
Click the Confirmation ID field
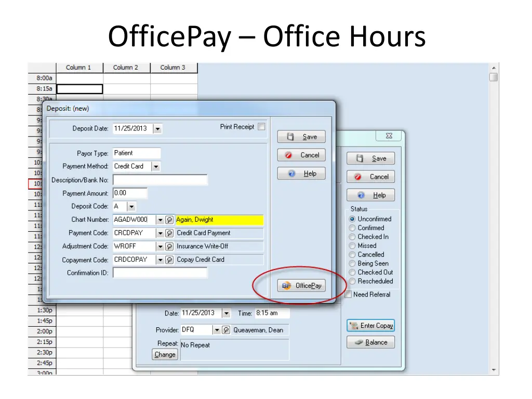pos(160,273)
